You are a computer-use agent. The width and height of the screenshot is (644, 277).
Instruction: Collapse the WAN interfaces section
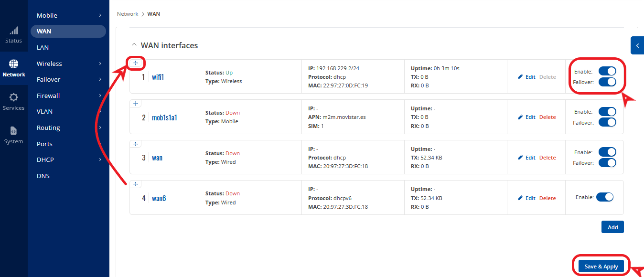[x=134, y=45]
